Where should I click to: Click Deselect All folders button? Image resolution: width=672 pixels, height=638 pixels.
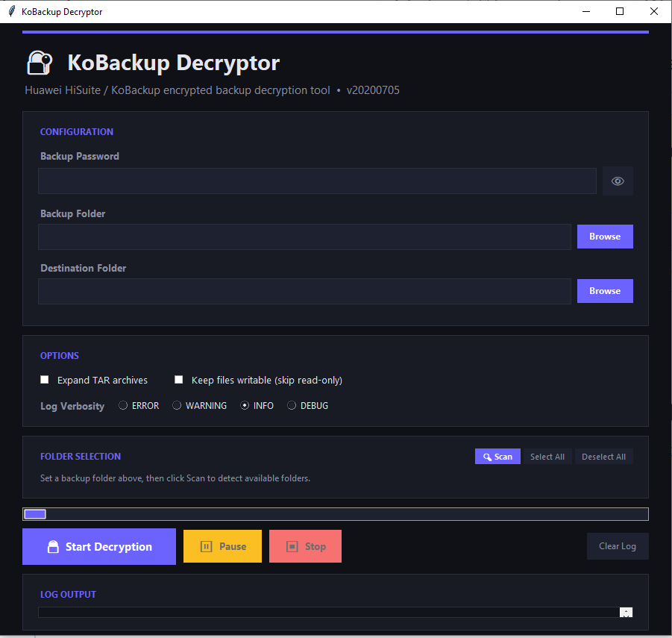[x=603, y=457]
